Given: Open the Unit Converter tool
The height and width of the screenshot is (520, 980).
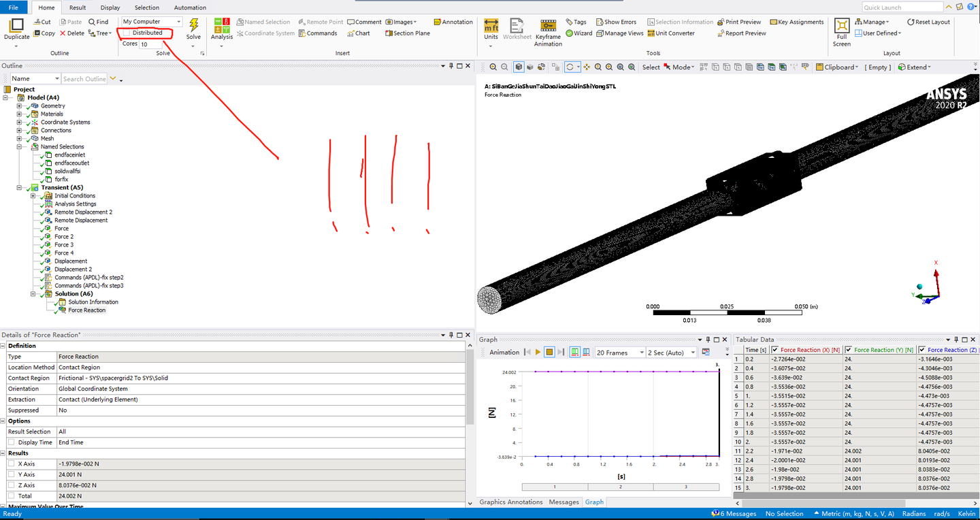Looking at the screenshot, I should tap(671, 33).
